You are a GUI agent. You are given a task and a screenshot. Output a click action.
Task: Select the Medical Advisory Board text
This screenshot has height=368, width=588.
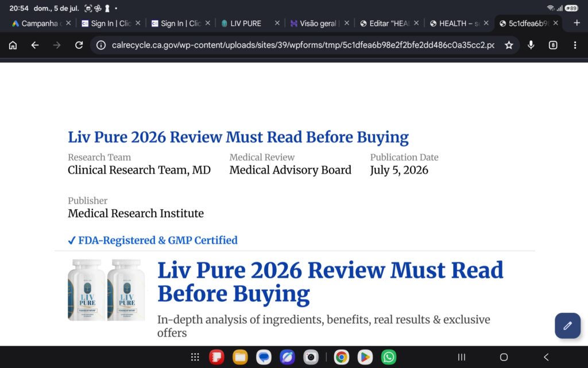tap(290, 170)
